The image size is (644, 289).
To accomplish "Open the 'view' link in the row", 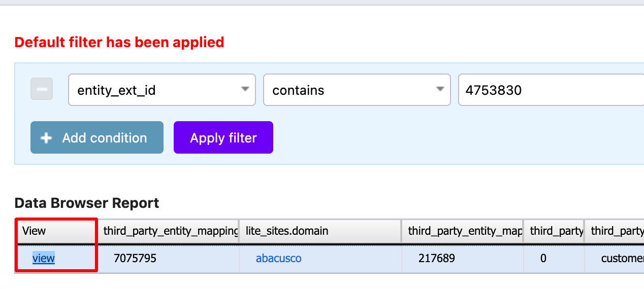I will point(44,258).
